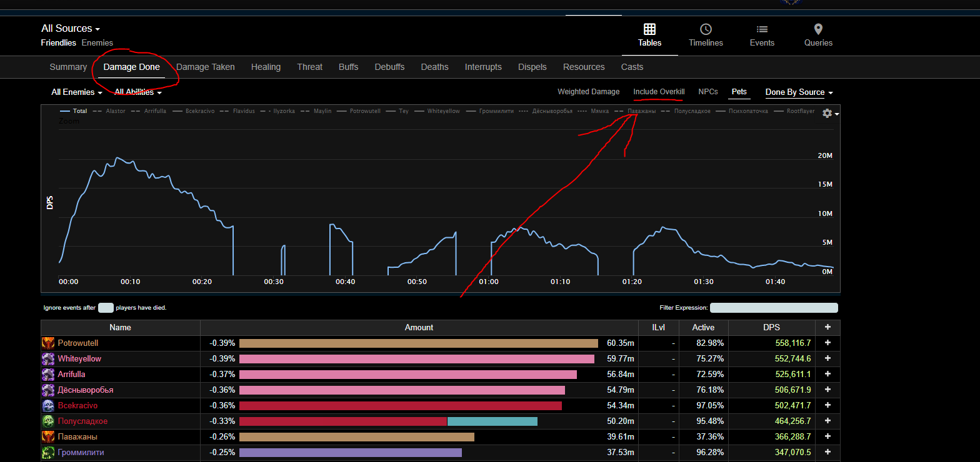Expand the All Sources dropdown
Viewport: 980px width, 462px height.
click(70, 29)
